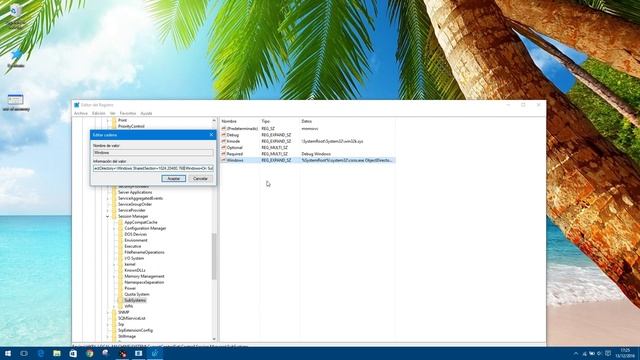
Task: Open the Archivo menu
Action: click(81, 113)
